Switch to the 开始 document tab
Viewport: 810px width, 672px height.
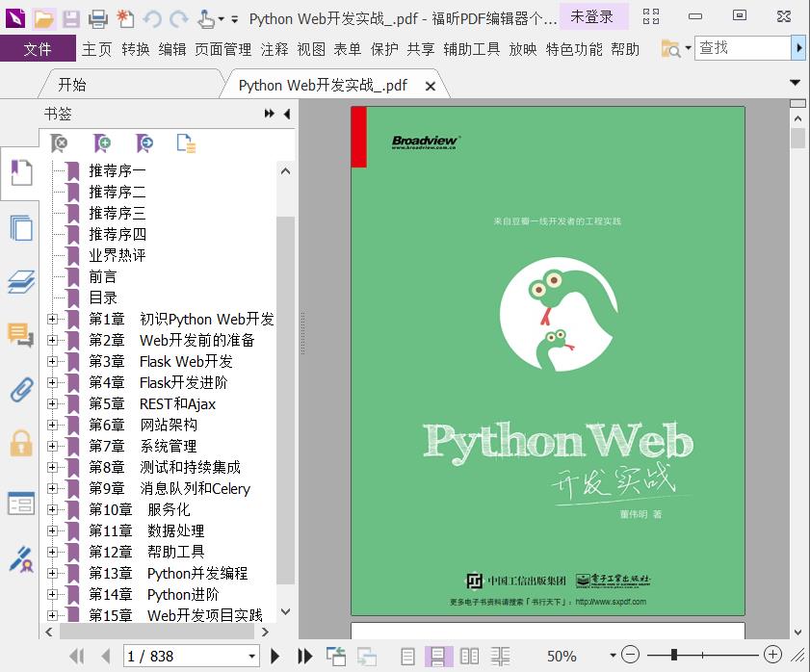72,84
